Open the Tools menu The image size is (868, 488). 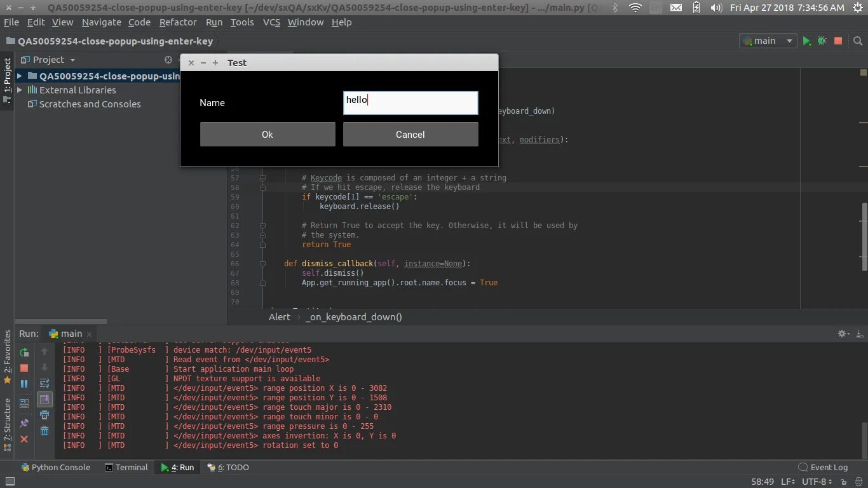click(x=242, y=22)
